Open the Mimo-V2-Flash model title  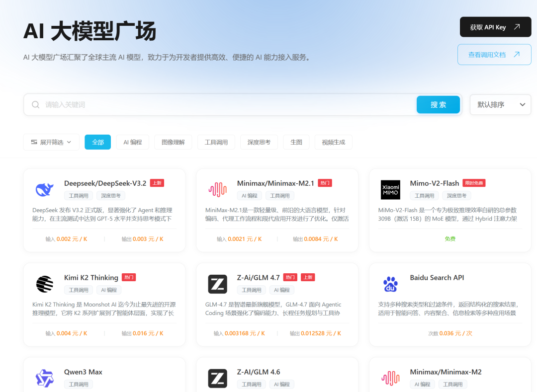434,183
